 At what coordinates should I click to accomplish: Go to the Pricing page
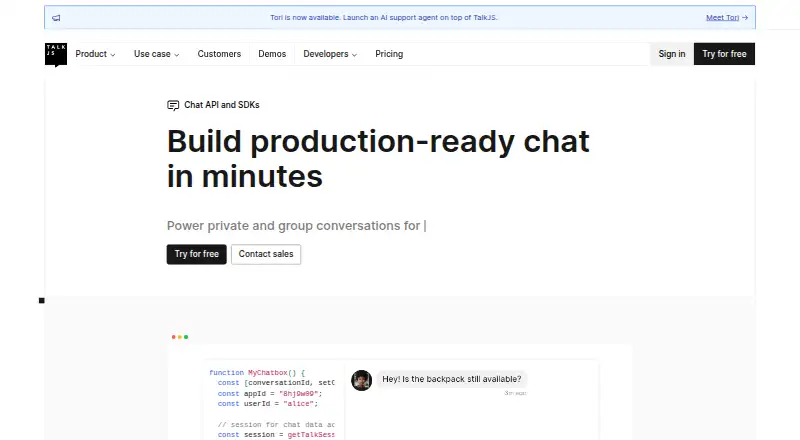pos(389,54)
